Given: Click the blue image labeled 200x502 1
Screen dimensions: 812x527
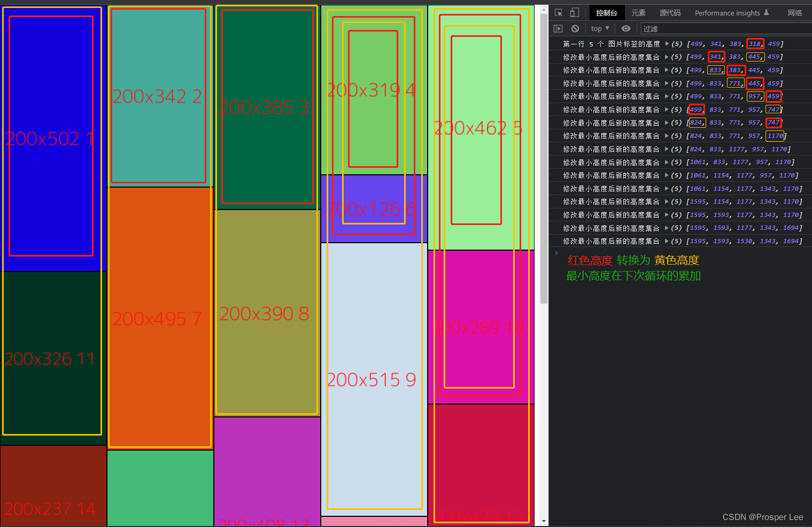Looking at the screenshot, I should tap(53, 138).
